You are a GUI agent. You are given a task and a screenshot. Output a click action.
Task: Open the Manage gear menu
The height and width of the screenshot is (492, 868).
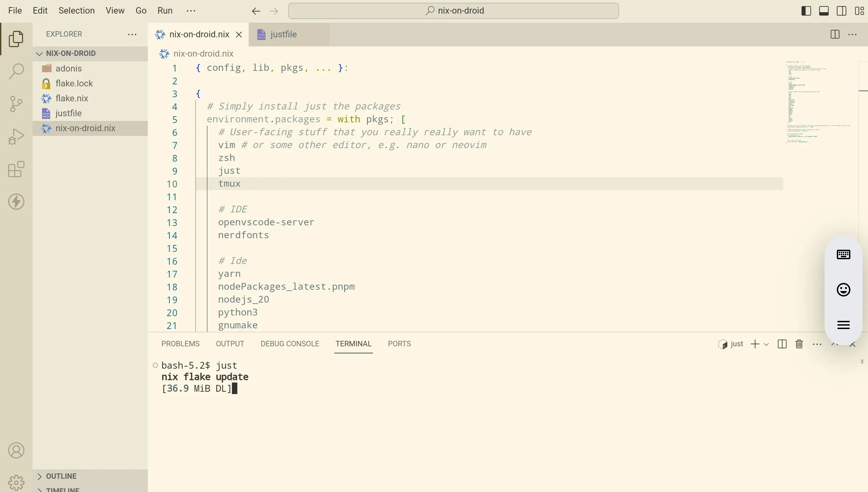tap(16, 483)
